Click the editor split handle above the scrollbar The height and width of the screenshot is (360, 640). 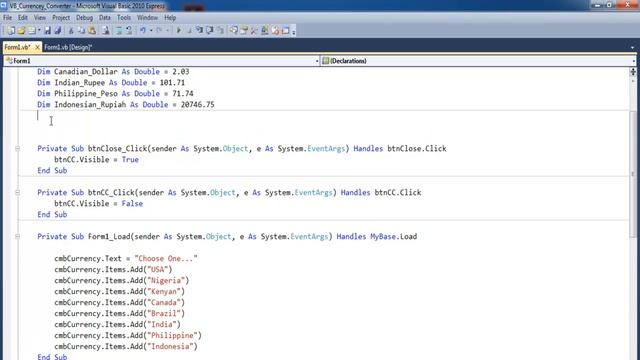[633, 72]
